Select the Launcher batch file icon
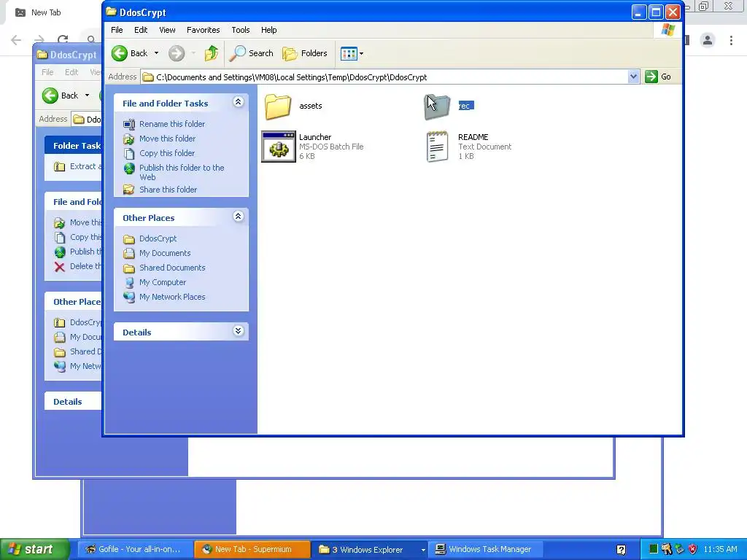This screenshot has height=560, width=747. pyautogui.click(x=279, y=147)
